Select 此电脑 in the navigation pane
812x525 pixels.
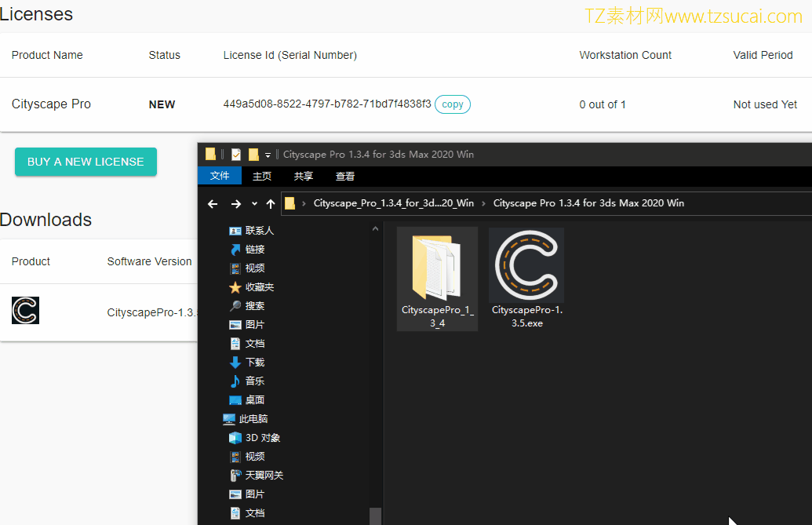click(x=246, y=419)
